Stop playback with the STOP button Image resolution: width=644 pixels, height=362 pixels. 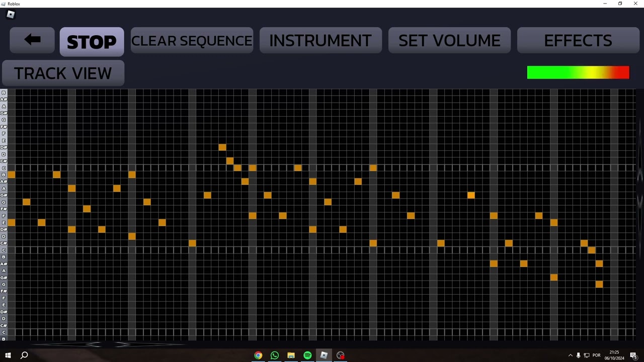92,41
